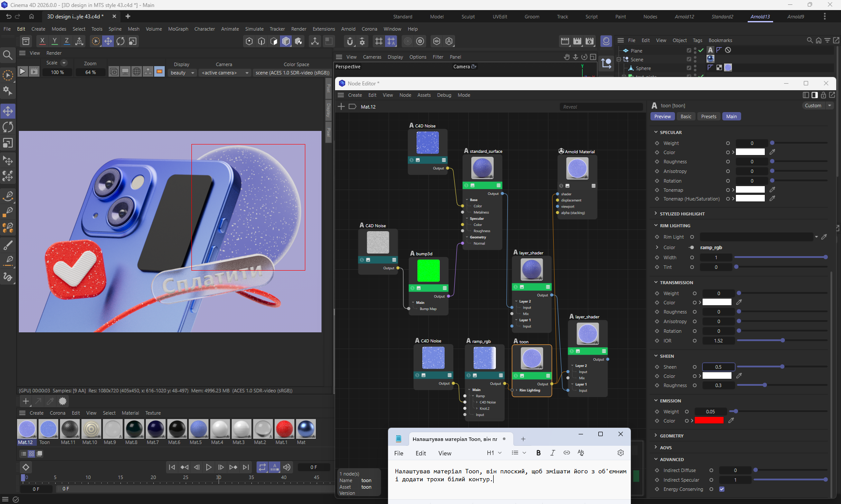Image resolution: width=841 pixels, height=504 pixels.
Task: Select the Move tool in left toolbar
Action: (8, 111)
